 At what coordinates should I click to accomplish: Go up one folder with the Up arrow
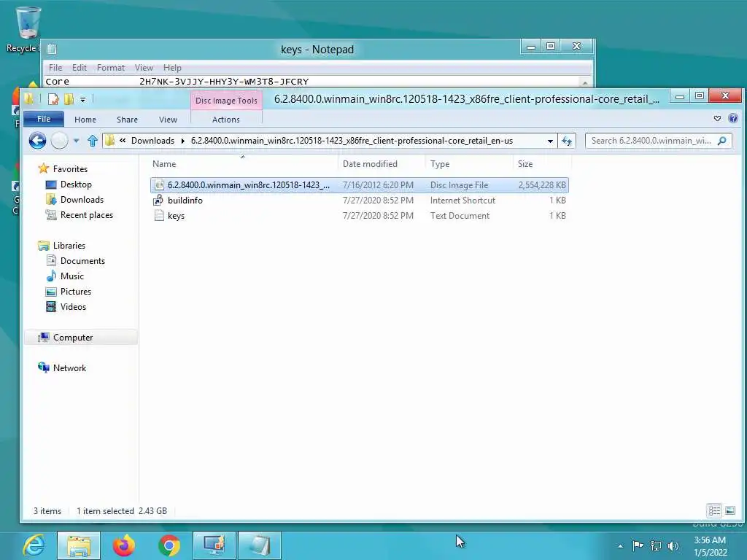[93, 141]
